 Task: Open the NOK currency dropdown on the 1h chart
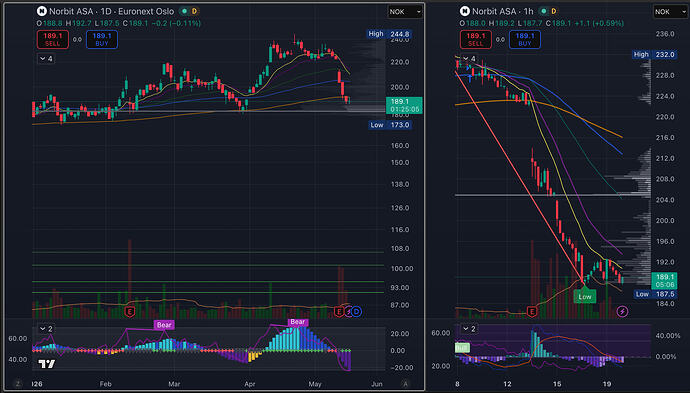coord(670,12)
